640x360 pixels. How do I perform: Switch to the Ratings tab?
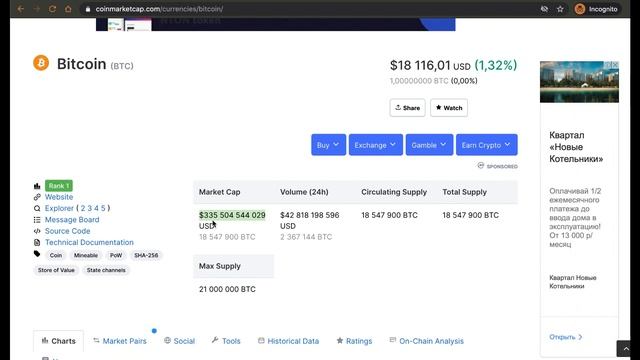tap(354, 341)
